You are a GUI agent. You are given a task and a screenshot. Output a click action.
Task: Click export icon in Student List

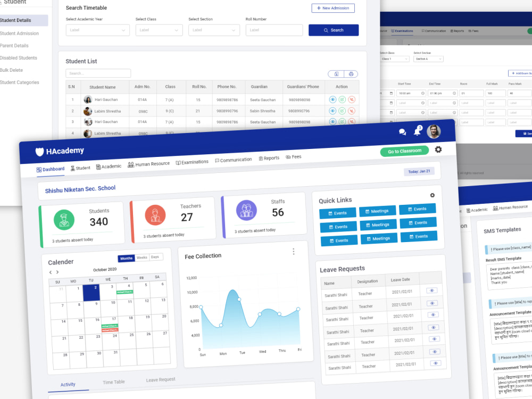(336, 74)
